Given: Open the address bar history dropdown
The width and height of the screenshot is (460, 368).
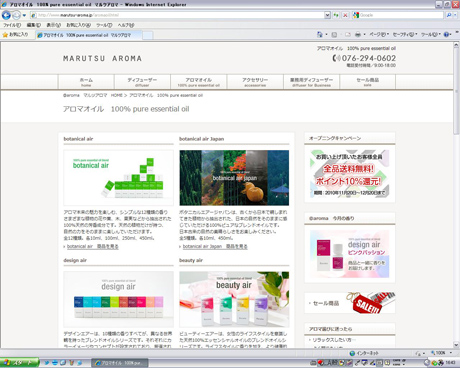Looking at the screenshot, I should [x=327, y=15].
